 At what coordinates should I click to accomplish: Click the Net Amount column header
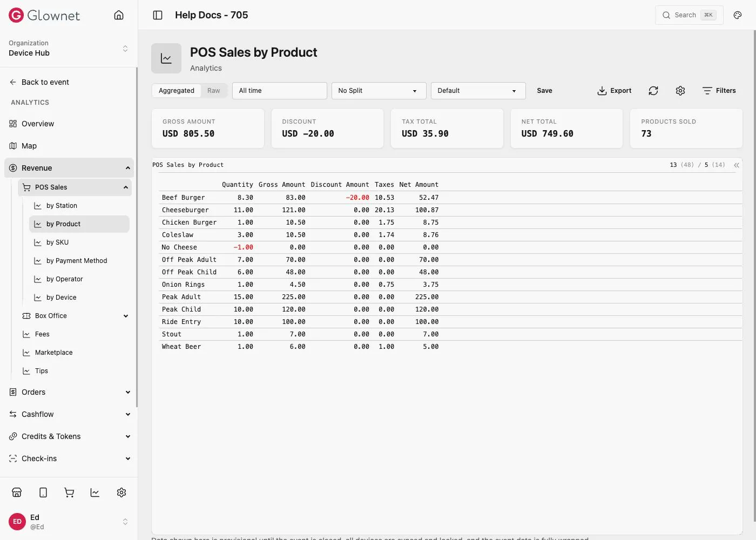(419, 185)
